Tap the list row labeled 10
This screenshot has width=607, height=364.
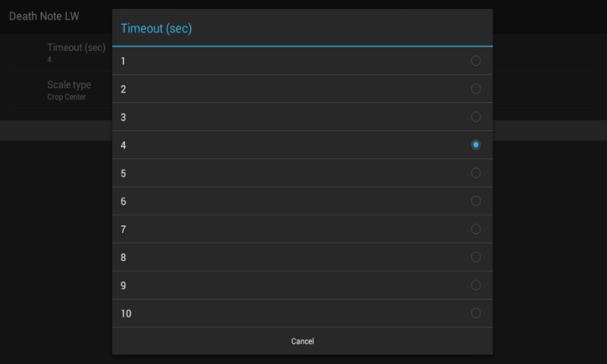point(302,313)
